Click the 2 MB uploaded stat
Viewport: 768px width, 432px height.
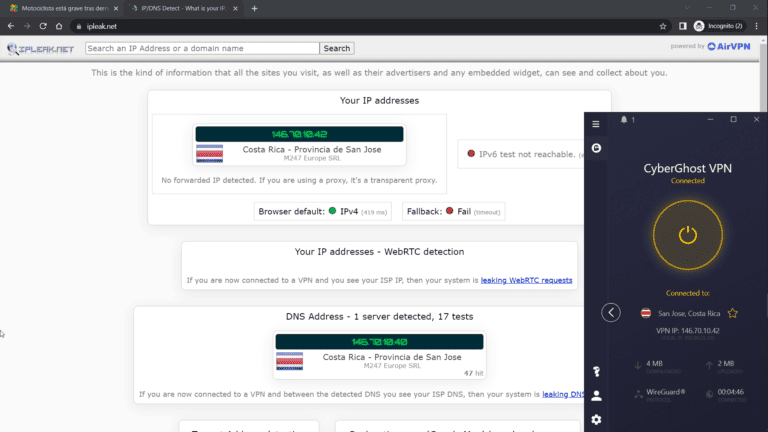coord(726,363)
